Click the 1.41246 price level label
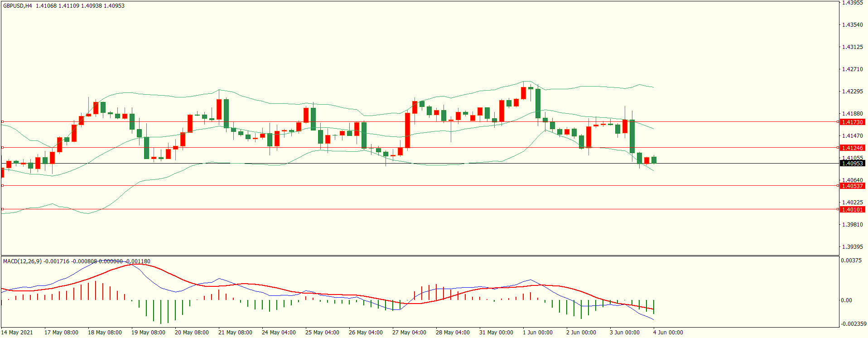The height and width of the screenshot is (338, 868). click(x=852, y=148)
